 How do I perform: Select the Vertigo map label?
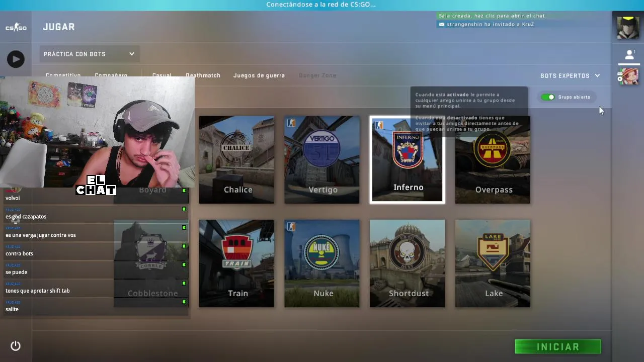click(x=323, y=190)
